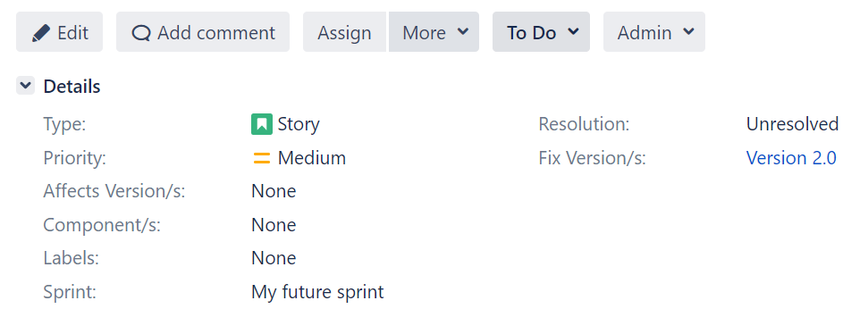Screen dimensions: 868x334
Task: Click the orange Medium priority icon
Action: click(262, 158)
